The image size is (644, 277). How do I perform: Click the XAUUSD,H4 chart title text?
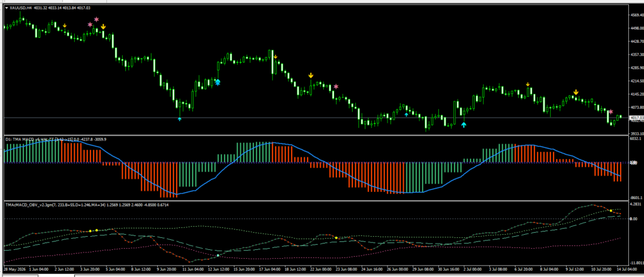(x=21, y=8)
